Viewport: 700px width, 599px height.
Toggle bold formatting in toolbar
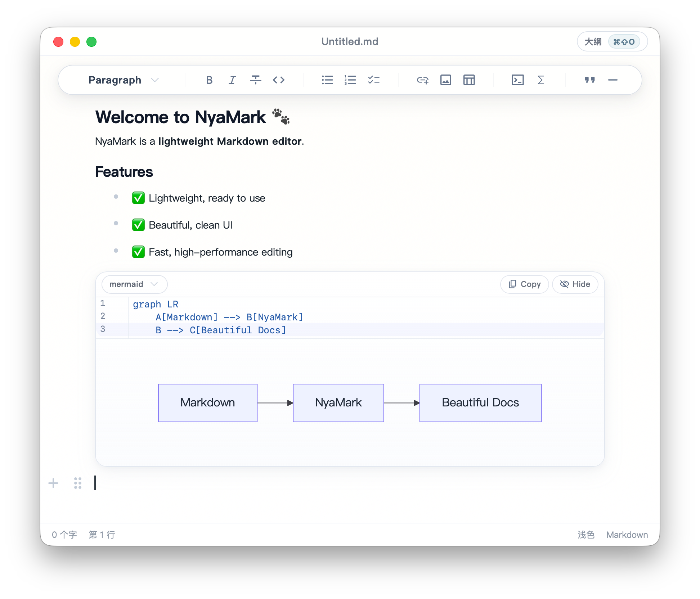[209, 80]
